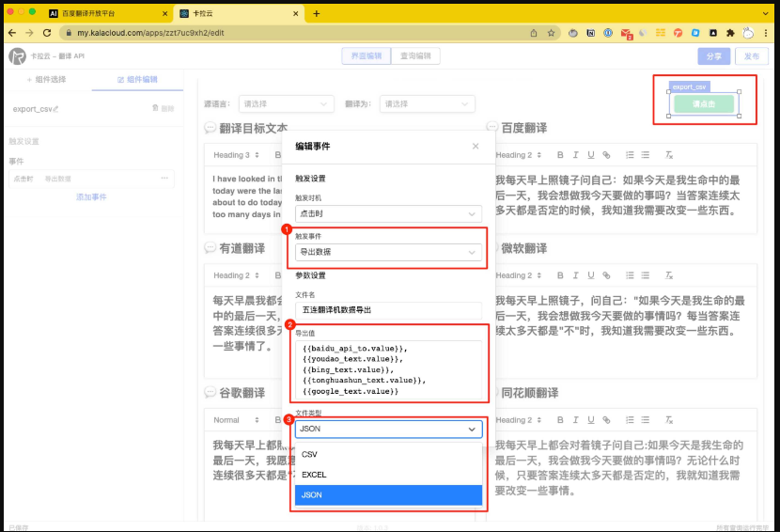Open the 组件选择 panel tab
The width and height of the screenshot is (780, 532).
pyautogui.click(x=46, y=79)
